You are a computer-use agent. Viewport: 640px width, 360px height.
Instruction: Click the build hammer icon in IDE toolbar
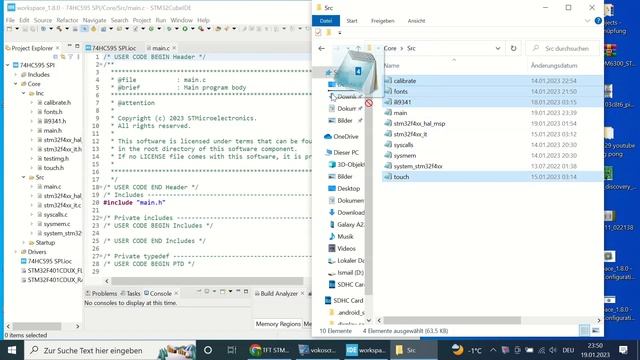click(x=59, y=29)
